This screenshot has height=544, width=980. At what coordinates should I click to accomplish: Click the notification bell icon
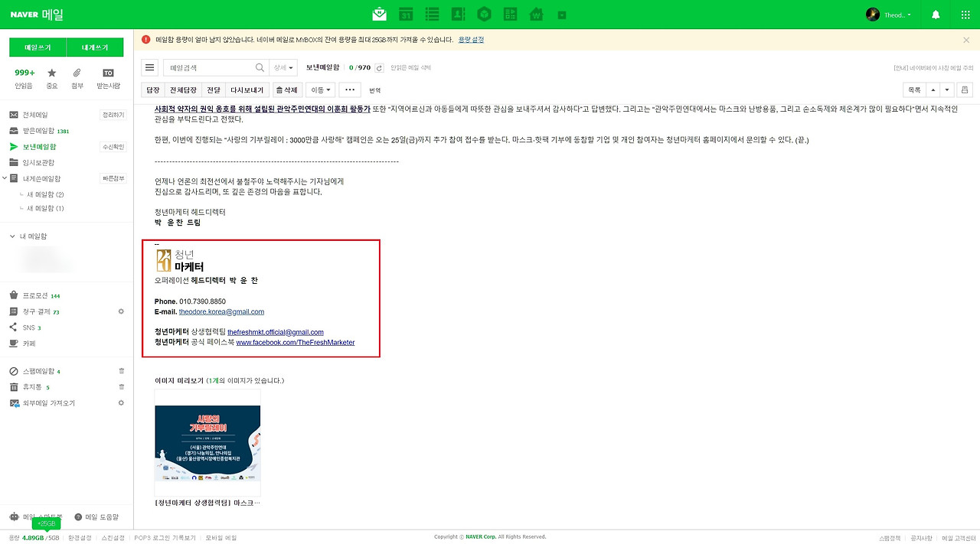coord(935,13)
